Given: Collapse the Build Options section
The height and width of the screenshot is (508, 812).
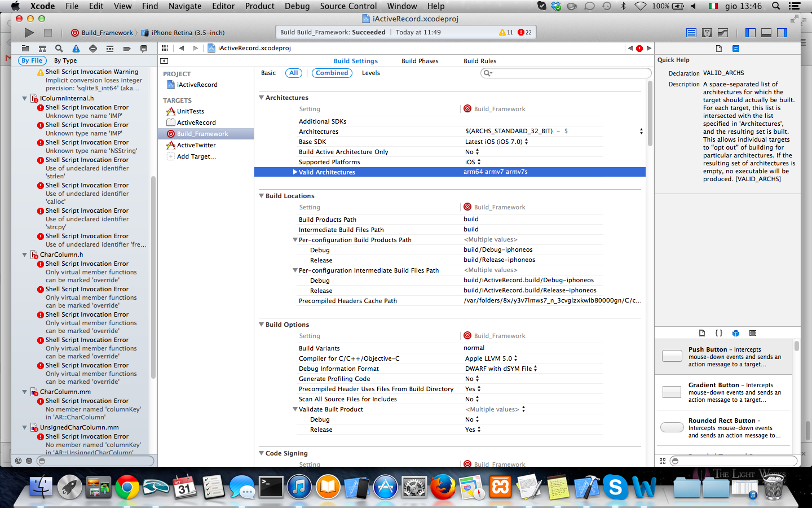Looking at the screenshot, I should tap(262, 325).
